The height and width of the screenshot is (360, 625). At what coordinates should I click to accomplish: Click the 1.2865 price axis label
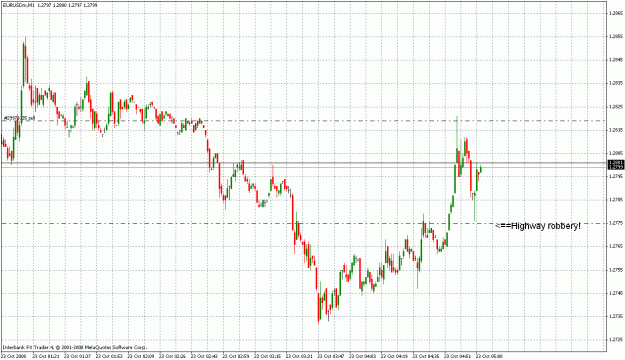(616, 13)
